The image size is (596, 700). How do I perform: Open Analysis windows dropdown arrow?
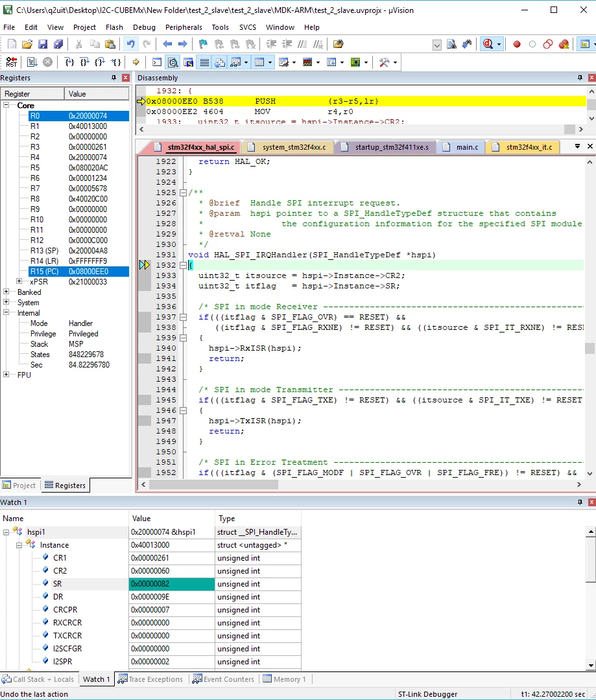[318, 62]
